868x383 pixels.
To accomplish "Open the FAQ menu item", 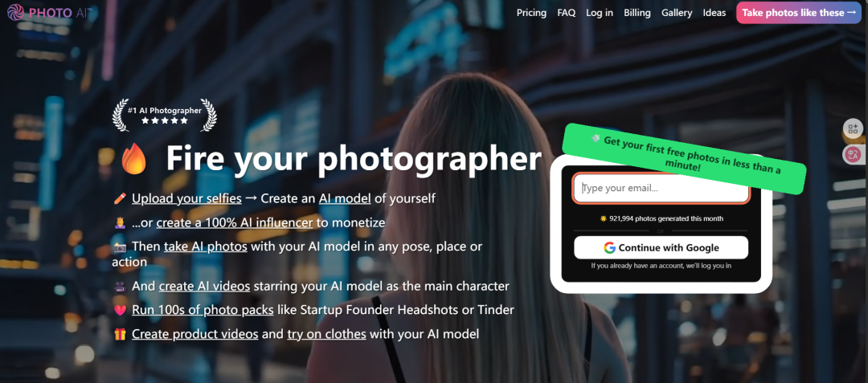I will click(567, 13).
